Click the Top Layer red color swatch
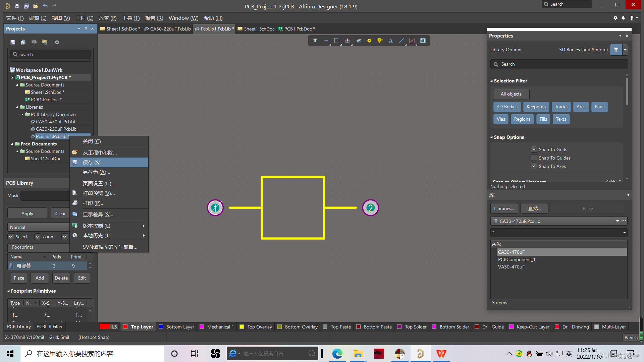This screenshot has height=362, width=644. coord(125,327)
